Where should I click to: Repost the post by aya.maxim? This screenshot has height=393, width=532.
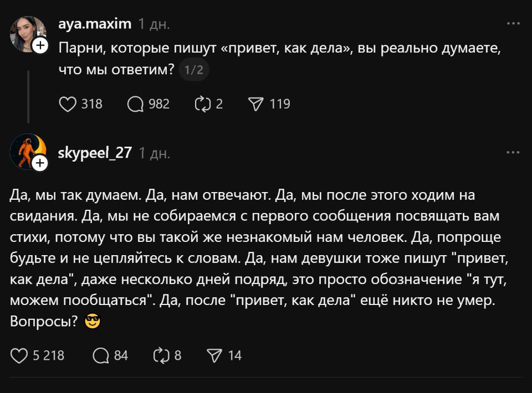click(202, 103)
